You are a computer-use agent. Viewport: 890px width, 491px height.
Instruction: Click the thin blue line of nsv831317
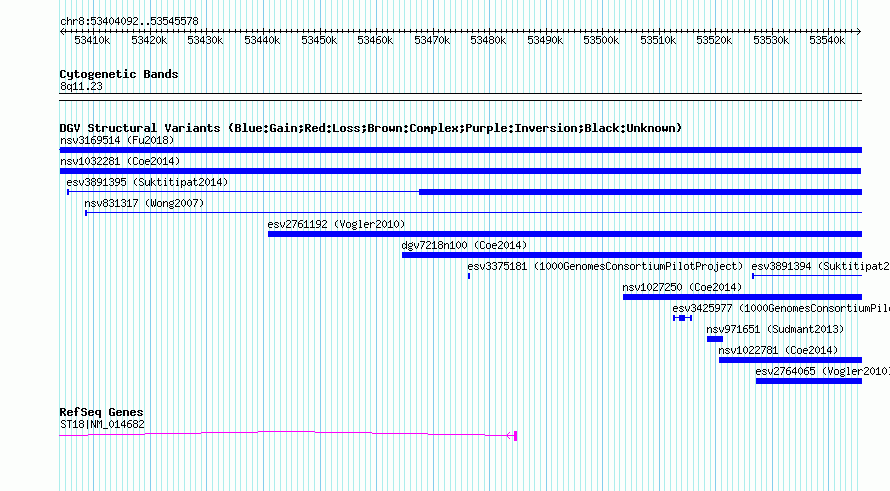coord(473,213)
